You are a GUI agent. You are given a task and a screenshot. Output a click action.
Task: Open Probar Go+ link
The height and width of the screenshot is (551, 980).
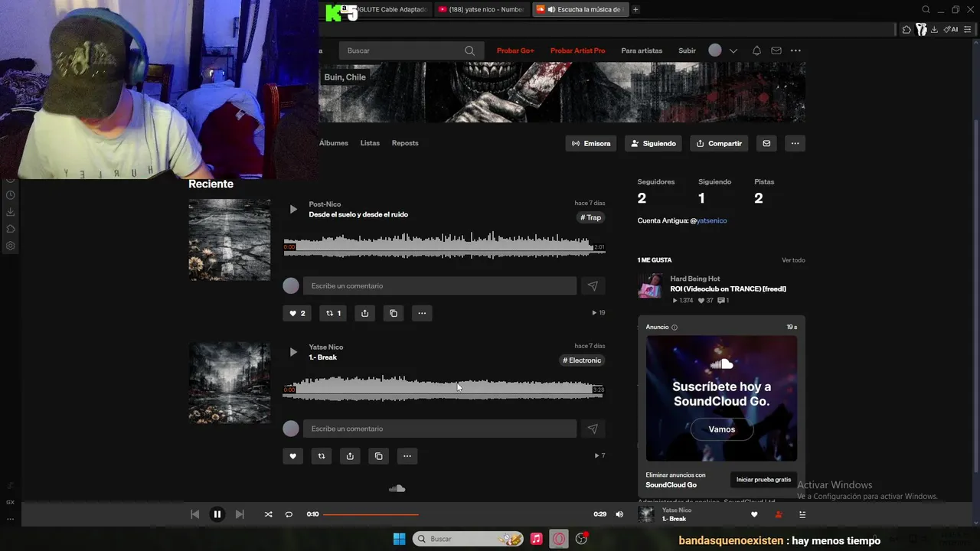[x=515, y=51]
